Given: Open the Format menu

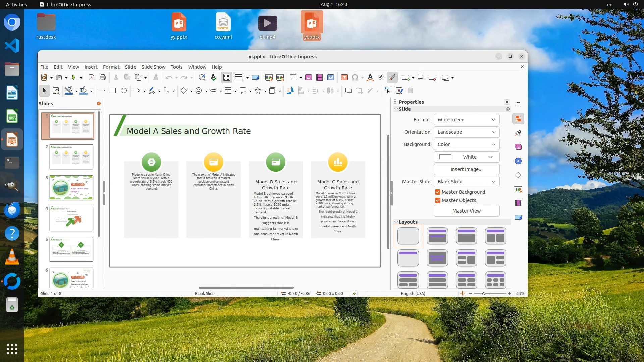Looking at the screenshot, I should pyautogui.click(x=111, y=67).
